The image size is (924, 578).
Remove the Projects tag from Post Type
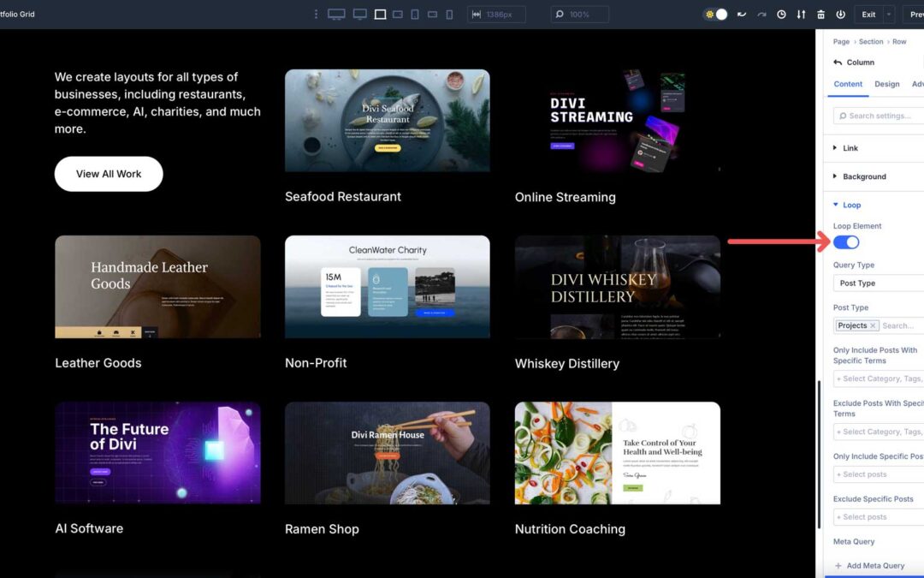point(873,325)
